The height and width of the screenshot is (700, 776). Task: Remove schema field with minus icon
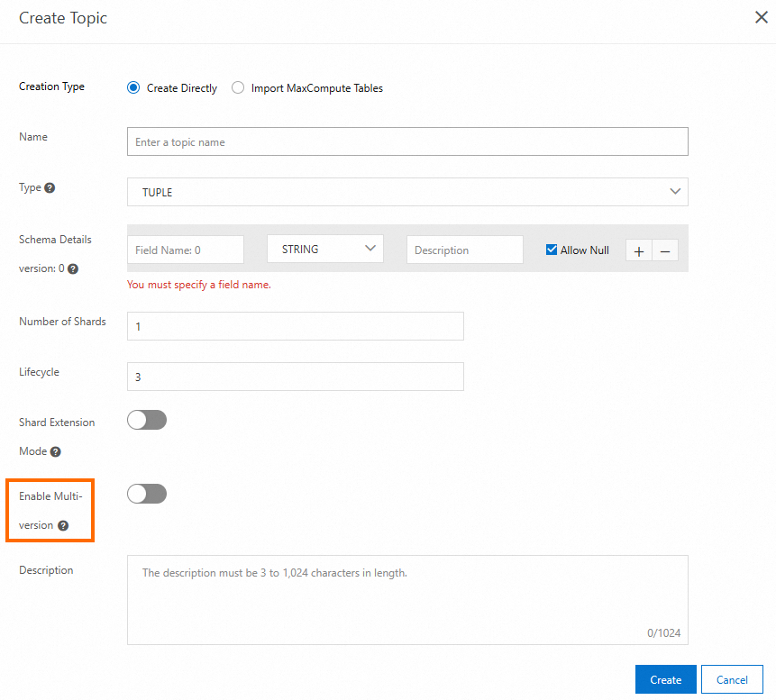click(665, 251)
